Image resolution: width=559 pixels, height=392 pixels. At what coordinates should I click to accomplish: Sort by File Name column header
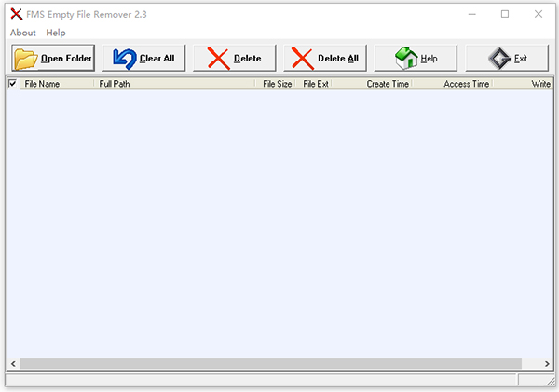[57, 84]
